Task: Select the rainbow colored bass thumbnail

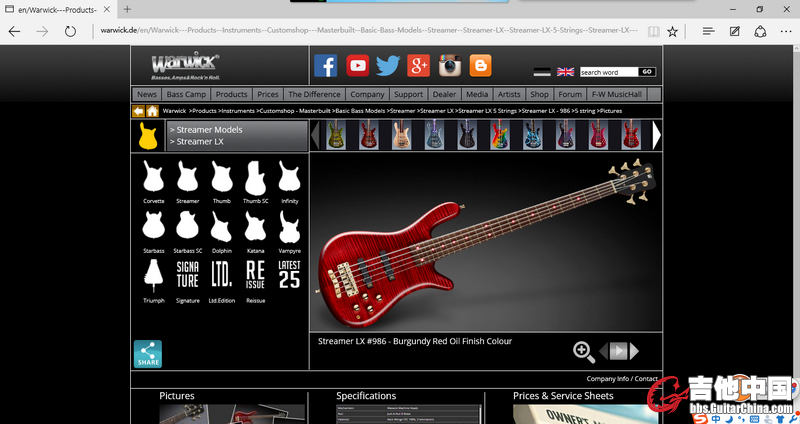Action: click(499, 135)
